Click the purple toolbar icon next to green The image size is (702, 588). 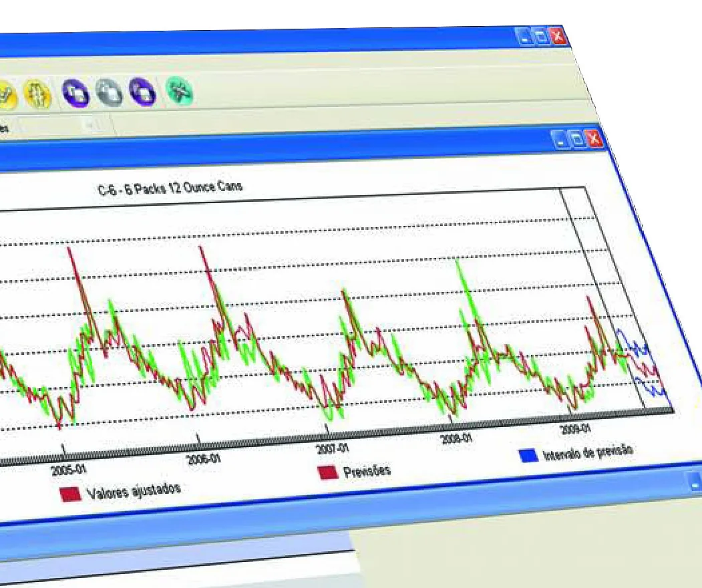point(142,91)
